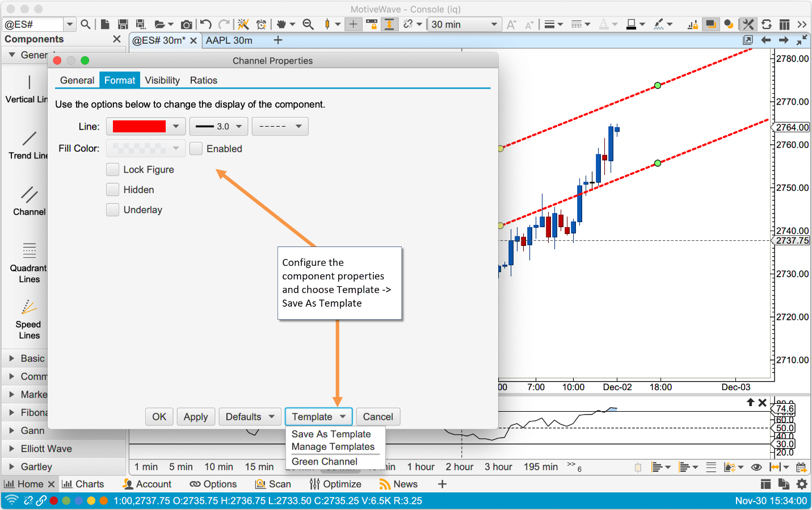The width and height of the screenshot is (812, 510).
Task: Click the red line color swatch
Action: pos(140,127)
